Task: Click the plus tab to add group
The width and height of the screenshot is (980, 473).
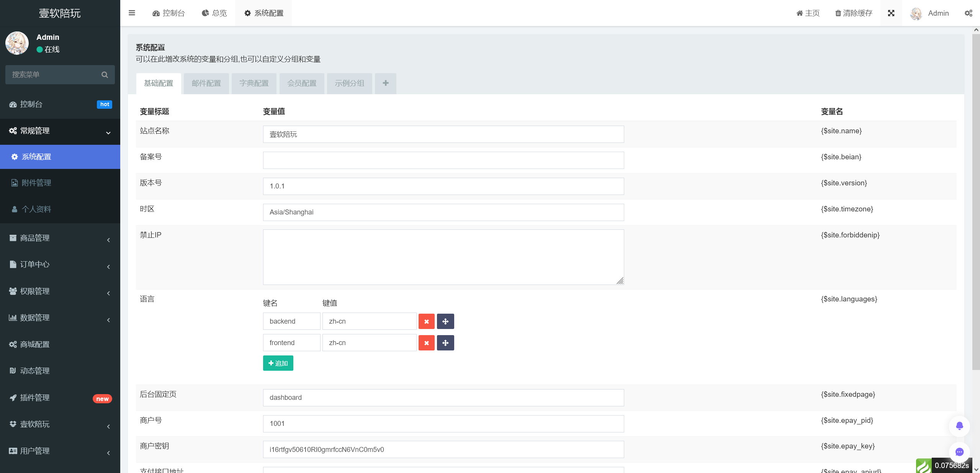Action: click(385, 83)
